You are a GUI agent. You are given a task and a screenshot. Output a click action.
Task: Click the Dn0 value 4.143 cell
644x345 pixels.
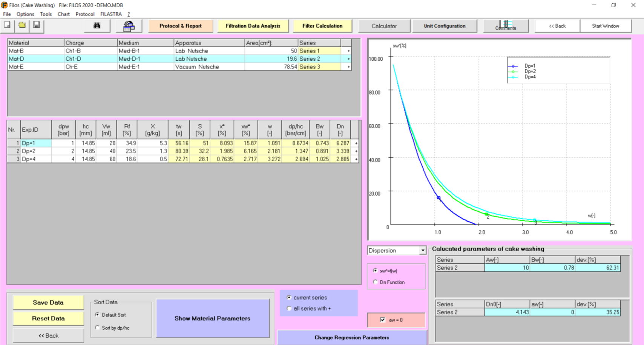[507, 312]
